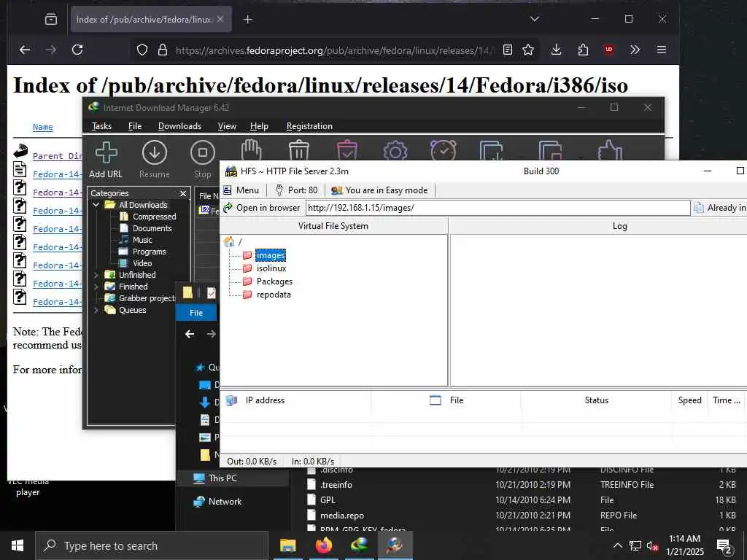Click the Speed column header in HFS
This screenshot has width=747, height=560.
click(690, 400)
